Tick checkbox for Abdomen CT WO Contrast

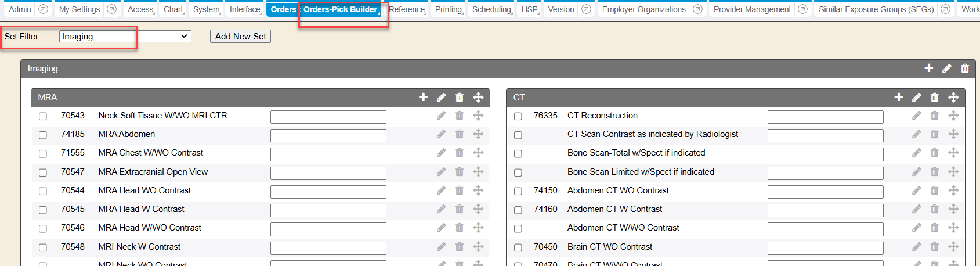518,191
